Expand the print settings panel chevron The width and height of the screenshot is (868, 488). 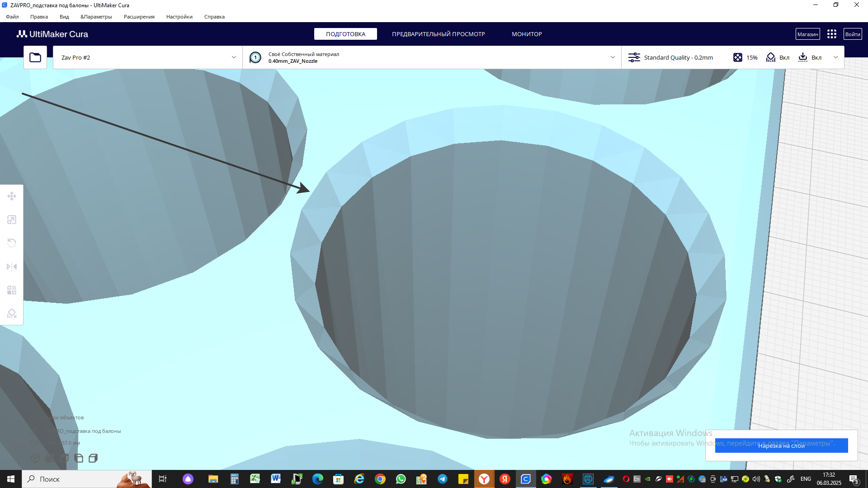click(835, 57)
